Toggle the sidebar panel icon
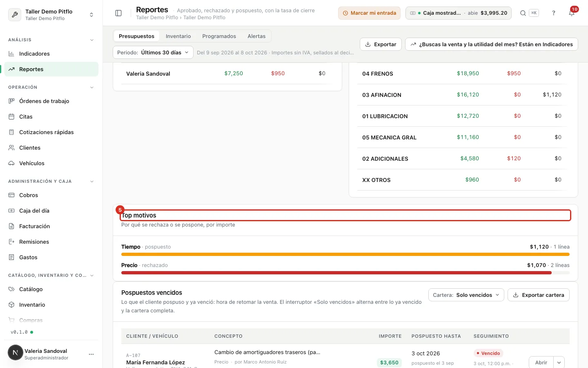The image size is (588, 368). pyautogui.click(x=118, y=13)
